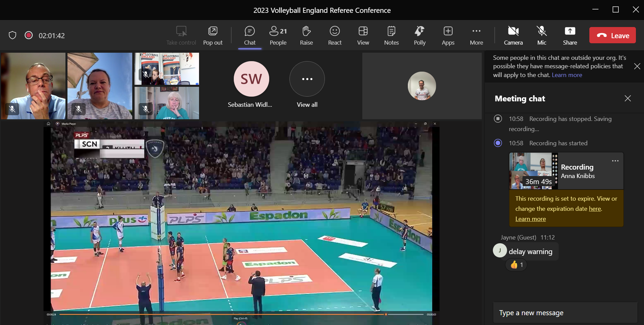Turn on the Camera
The width and height of the screenshot is (644, 325).
coord(513,35)
